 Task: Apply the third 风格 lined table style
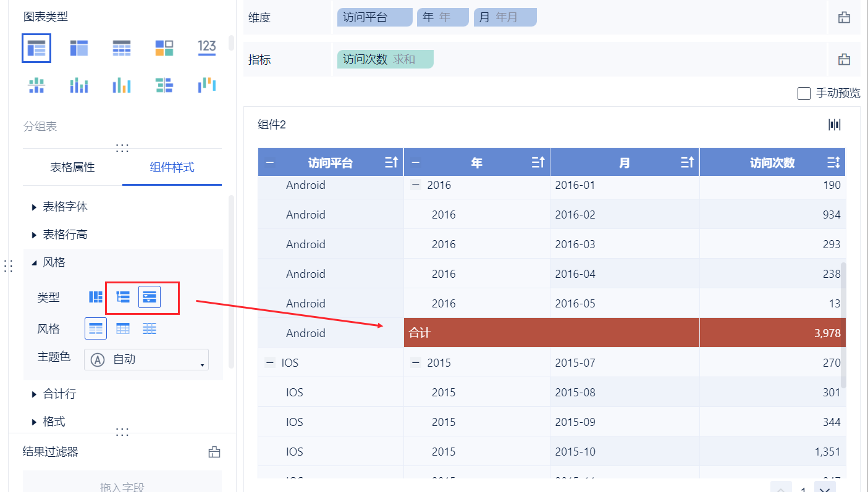[150, 328]
